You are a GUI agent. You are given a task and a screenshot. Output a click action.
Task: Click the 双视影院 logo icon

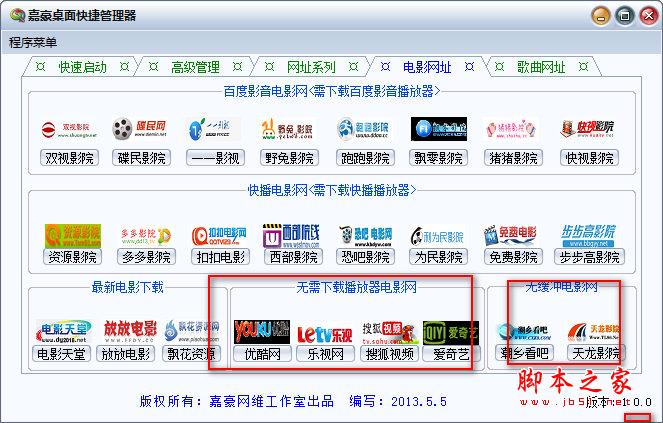click(x=69, y=129)
